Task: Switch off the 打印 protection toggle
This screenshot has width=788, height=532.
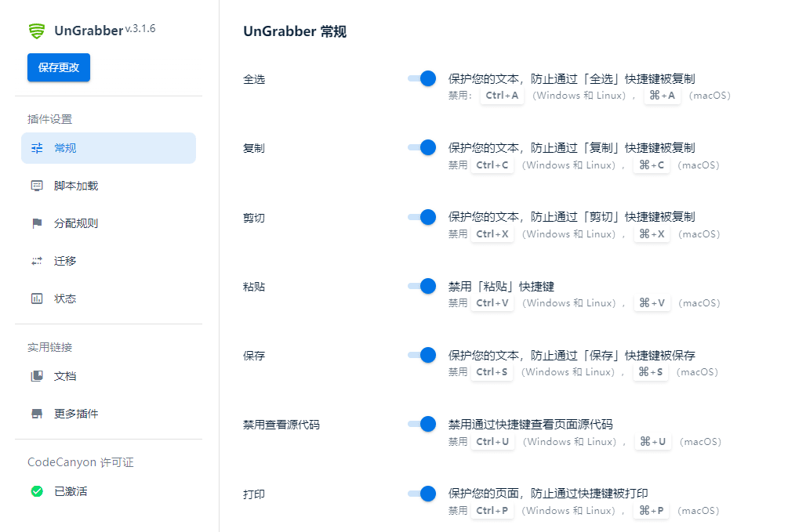Action: pos(422,494)
